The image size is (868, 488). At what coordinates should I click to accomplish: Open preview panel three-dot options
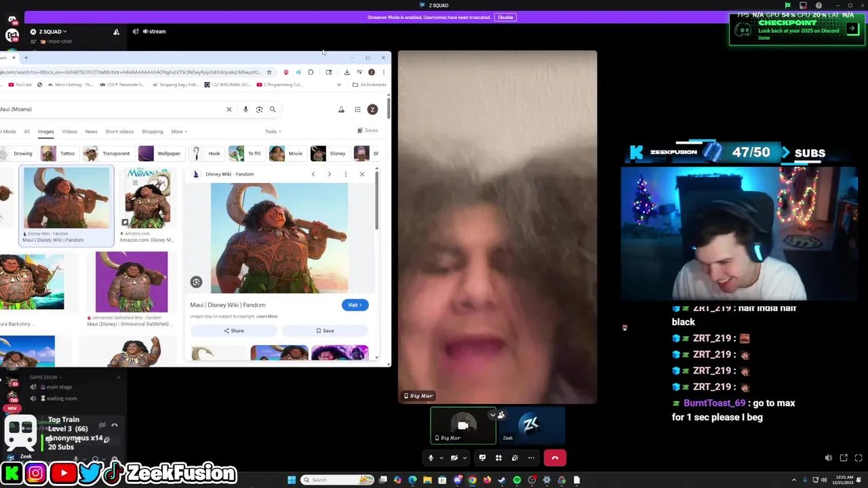click(345, 174)
